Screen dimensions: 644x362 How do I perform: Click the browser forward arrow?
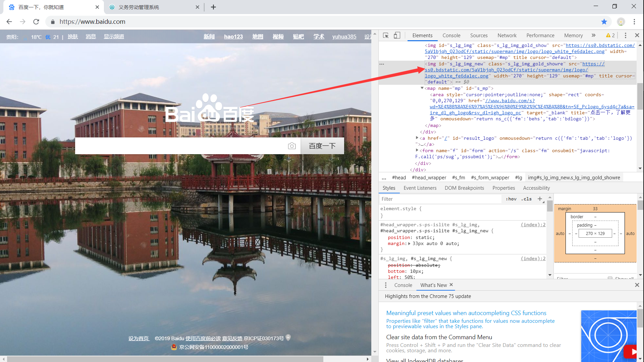click(22, 22)
